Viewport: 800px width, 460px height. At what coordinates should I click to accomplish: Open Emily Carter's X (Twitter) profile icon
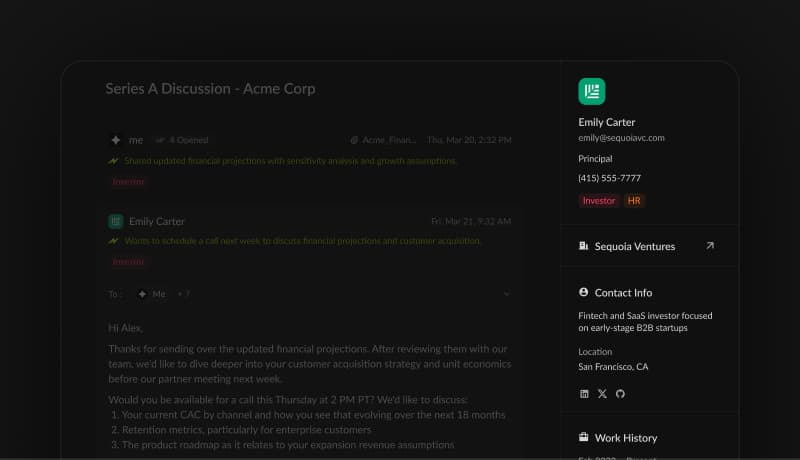point(603,394)
